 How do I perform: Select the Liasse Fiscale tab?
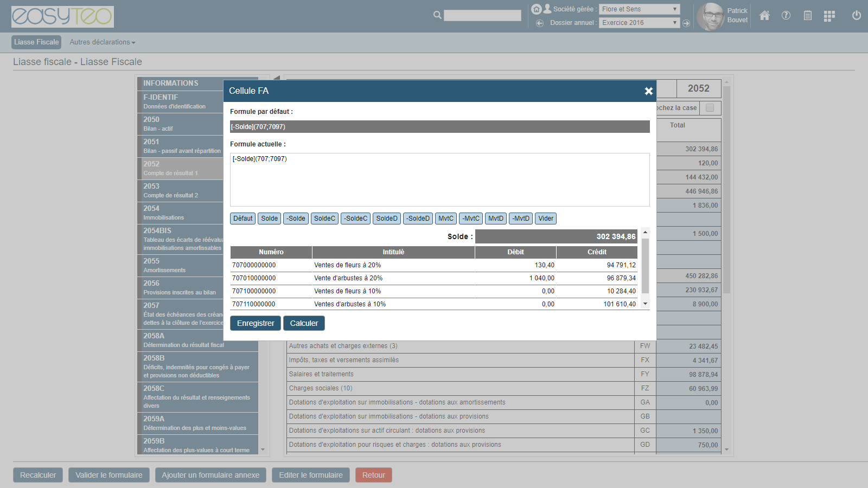pyautogui.click(x=36, y=42)
